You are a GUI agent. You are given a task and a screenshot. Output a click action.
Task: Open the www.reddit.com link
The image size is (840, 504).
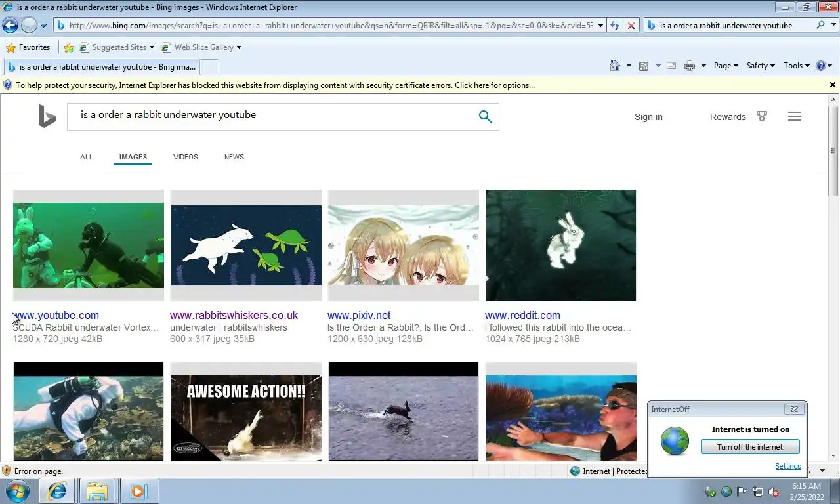pyautogui.click(x=522, y=316)
